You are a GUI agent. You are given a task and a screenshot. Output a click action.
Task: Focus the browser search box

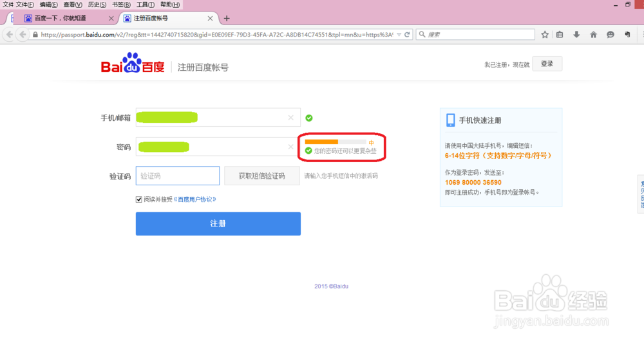(476, 35)
